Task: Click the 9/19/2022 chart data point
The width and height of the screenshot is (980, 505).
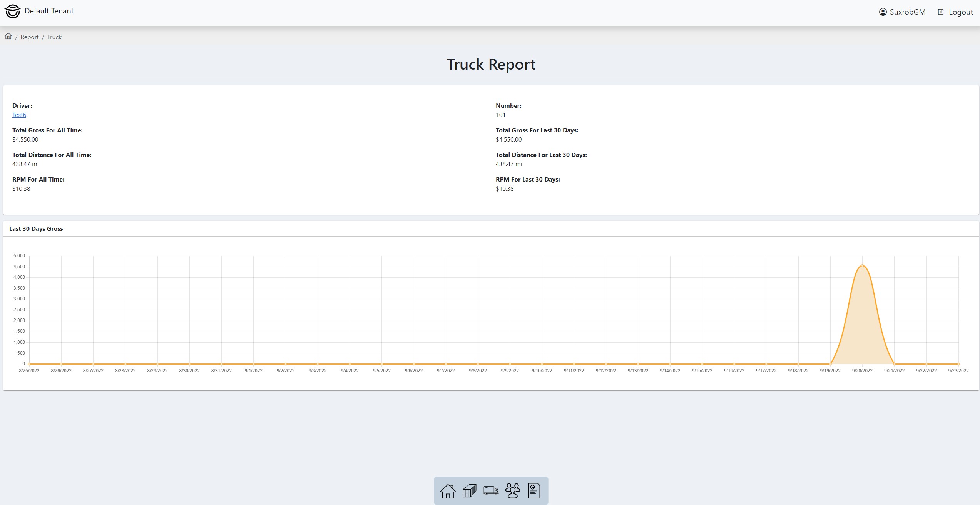Action: [830, 364]
